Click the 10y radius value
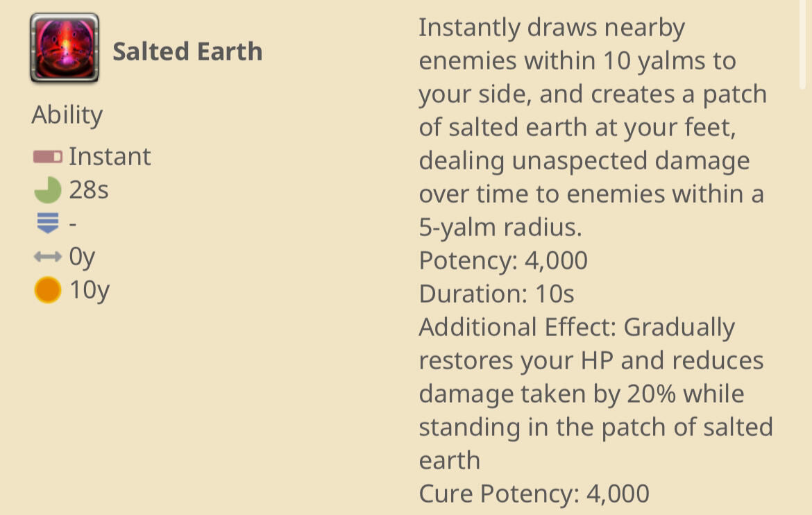This screenshot has height=515, width=812. coord(90,290)
